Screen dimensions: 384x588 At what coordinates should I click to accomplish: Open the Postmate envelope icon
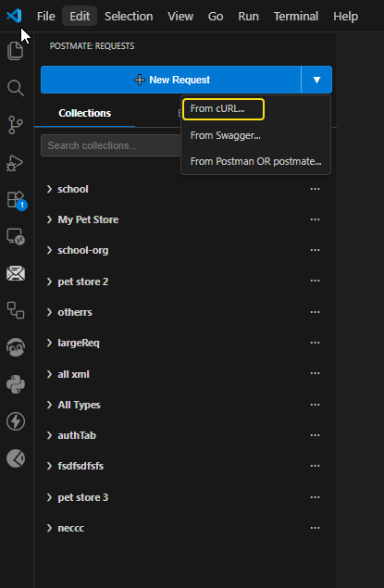coord(16,274)
